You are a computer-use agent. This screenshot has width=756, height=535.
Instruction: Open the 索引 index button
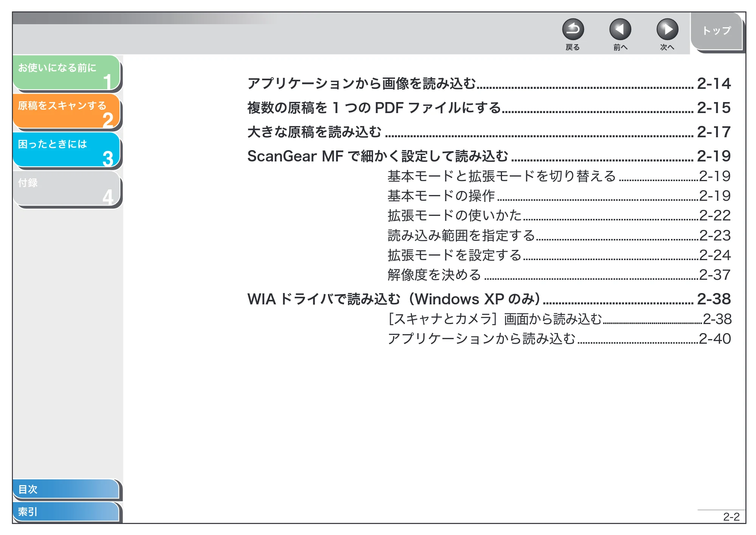[66, 512]
